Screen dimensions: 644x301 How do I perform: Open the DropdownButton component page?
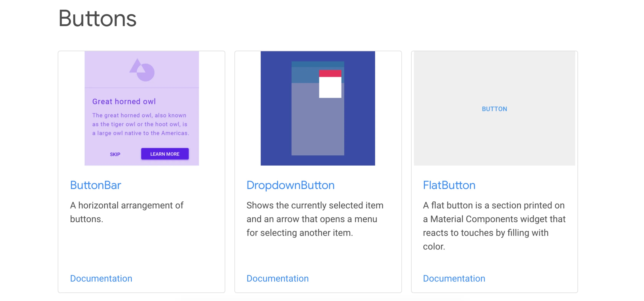tap(290, 185)
